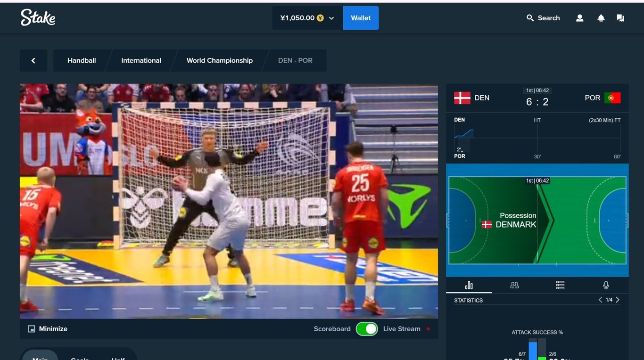Click the DEN team name beside flag
This screenshot has height=360, width=644.
482,98
